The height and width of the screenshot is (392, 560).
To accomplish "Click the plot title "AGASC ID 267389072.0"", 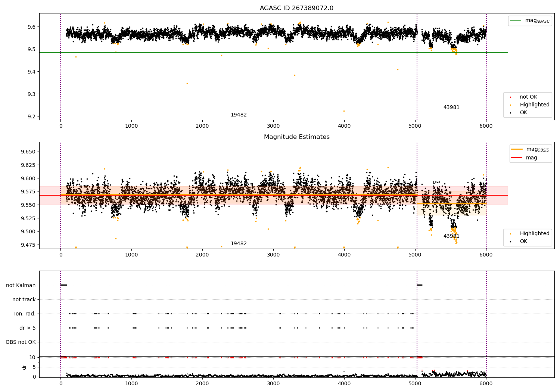I will pyautogui.click(x=297, y=8).
